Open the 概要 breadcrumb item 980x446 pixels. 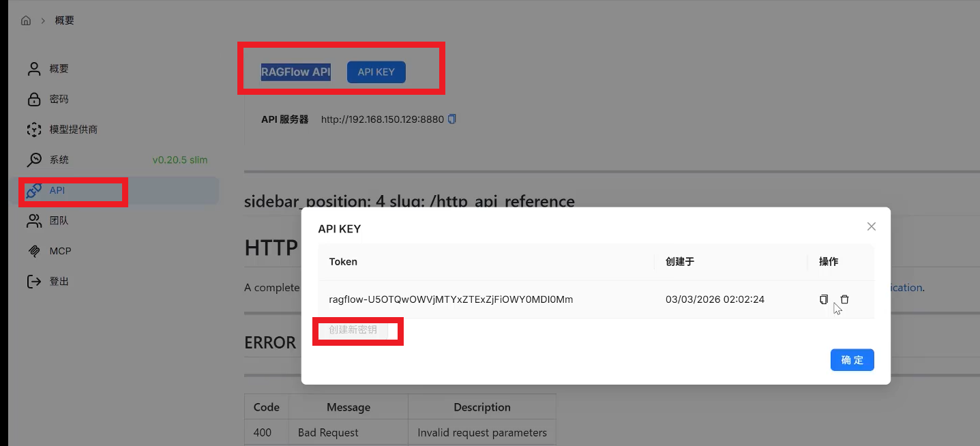click(65, 20)
